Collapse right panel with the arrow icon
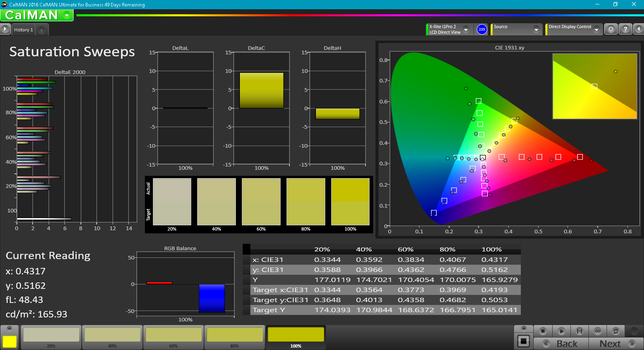The height and width of the screenshot is (350, 644). click(x=639, y=29)
